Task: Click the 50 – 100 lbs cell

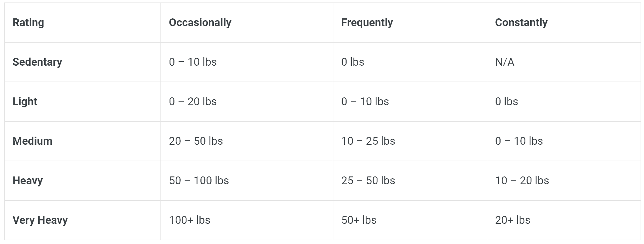Action: [199, 181]
